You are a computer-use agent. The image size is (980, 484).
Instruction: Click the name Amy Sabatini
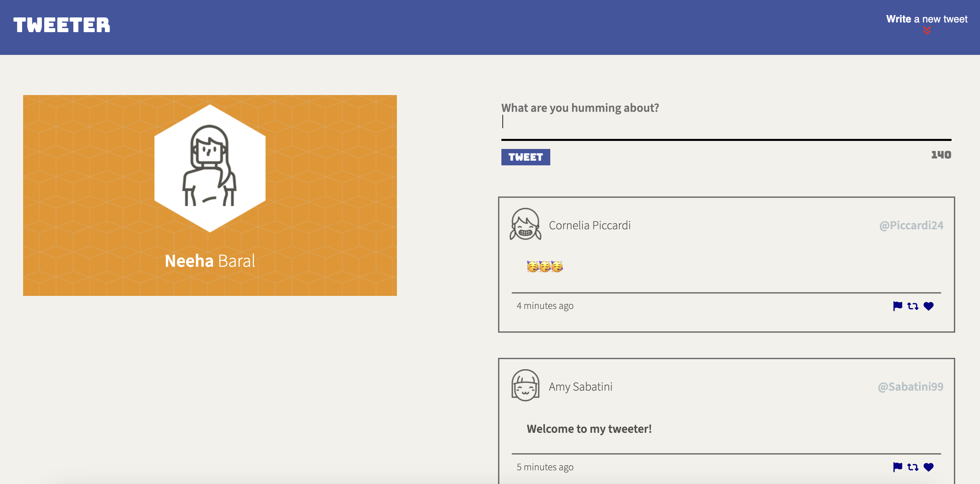click(x=580, y=387)
